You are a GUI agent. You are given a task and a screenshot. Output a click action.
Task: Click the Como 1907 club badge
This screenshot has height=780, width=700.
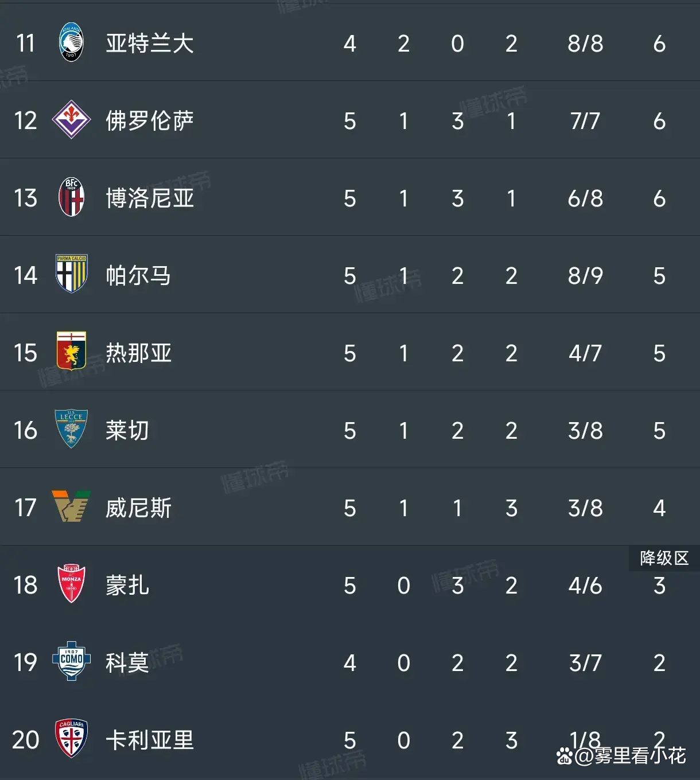tap(72, 661)
